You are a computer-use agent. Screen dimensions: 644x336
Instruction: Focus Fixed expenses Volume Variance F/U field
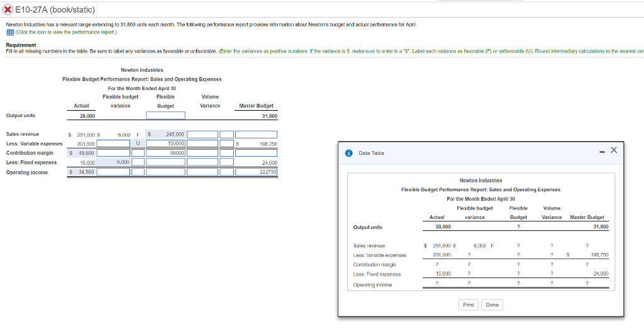226,162
